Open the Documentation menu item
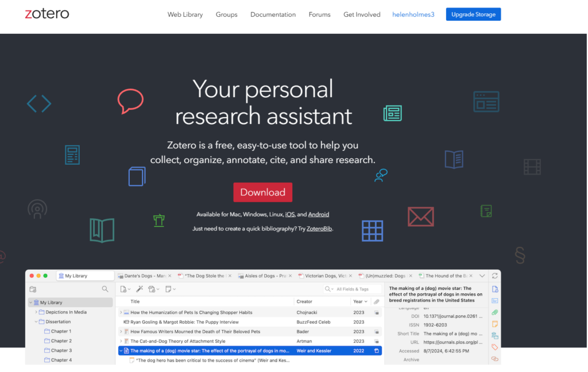The height and width of the screenshot is (372, 588). point(273,14)
